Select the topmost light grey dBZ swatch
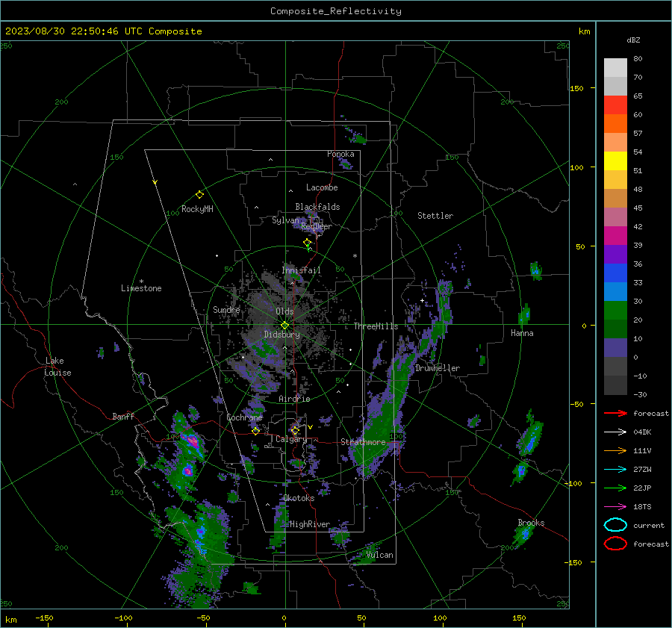This screenshot has width=672, height=628. [x=615, y=68]
